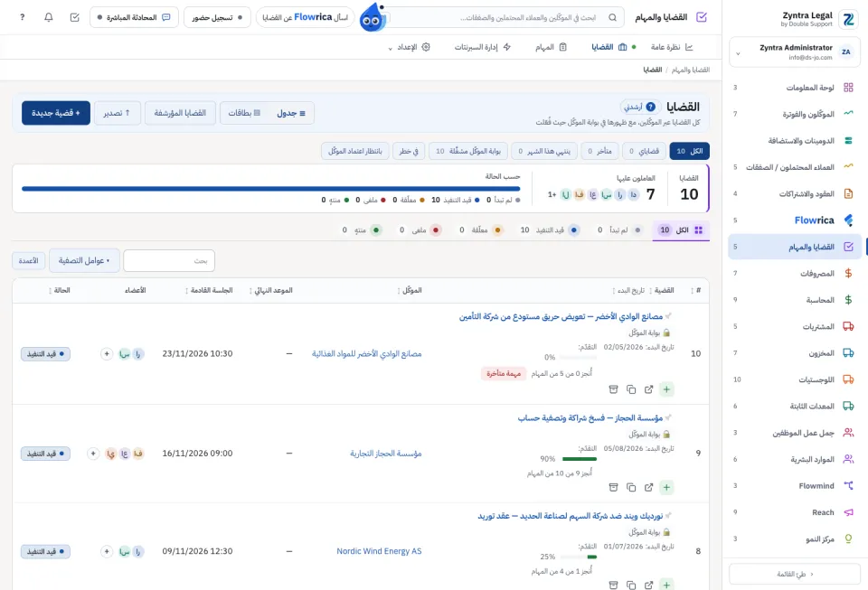
Task: Go to المهام tab
Action: [551, 47]
